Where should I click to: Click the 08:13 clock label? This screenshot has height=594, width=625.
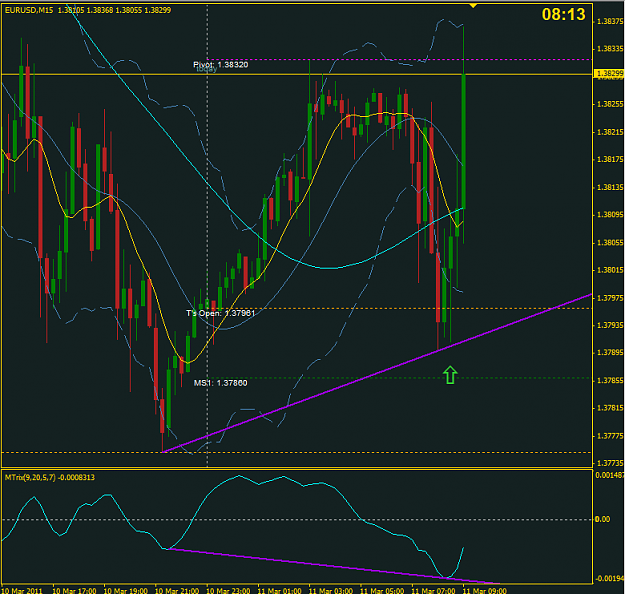coord(564,14)
